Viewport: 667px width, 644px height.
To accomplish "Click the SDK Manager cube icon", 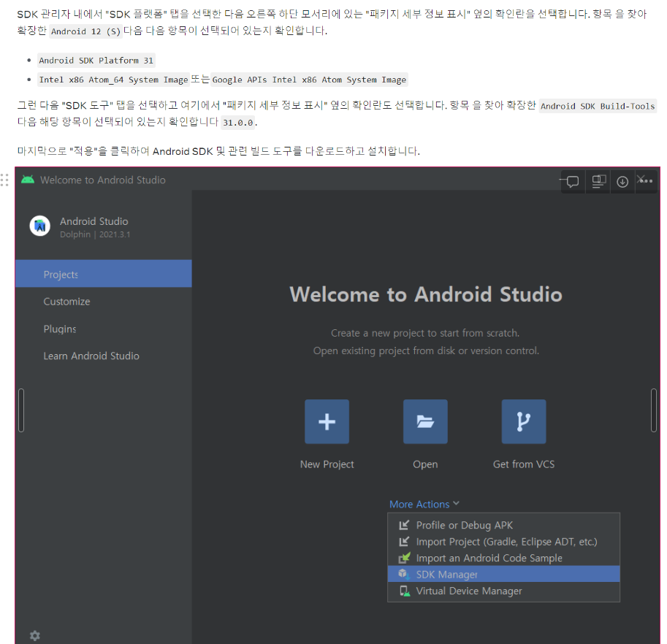I will point(404,574).
